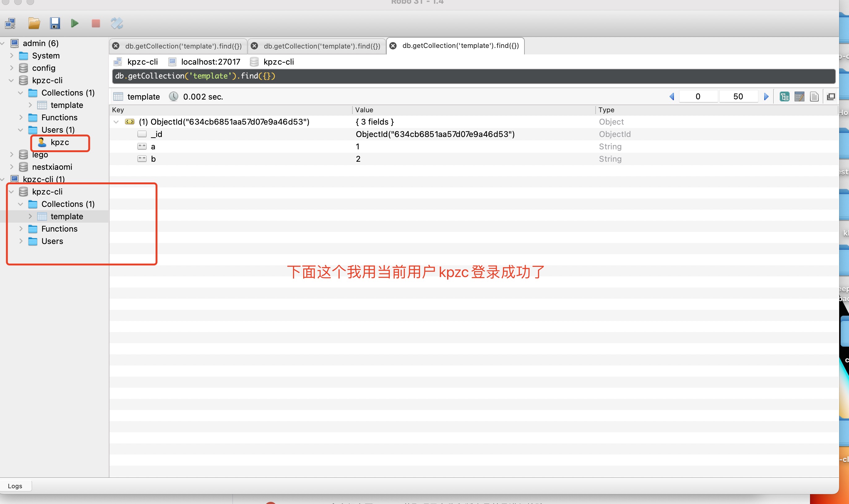Adjust the page size stepper to 50

(737, 96)
